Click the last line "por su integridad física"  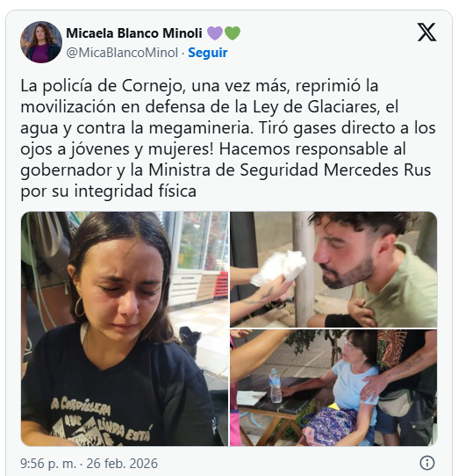108,191
